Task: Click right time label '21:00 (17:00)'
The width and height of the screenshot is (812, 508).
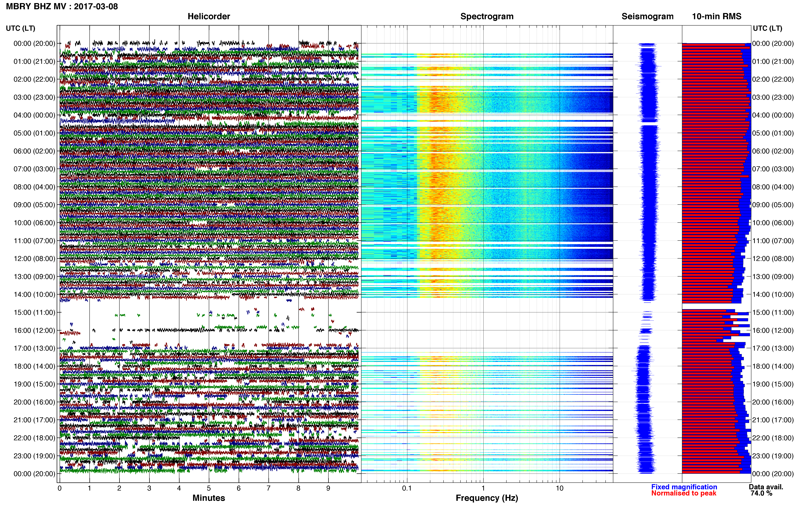Action: pos(773,420)
